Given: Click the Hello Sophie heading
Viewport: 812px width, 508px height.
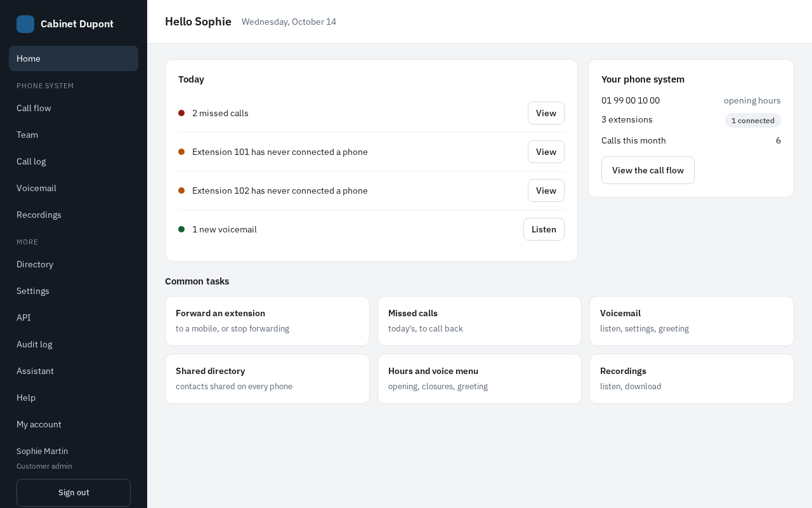Looking at the screenshot, I should pyautogui.click(x=198, y=22).
